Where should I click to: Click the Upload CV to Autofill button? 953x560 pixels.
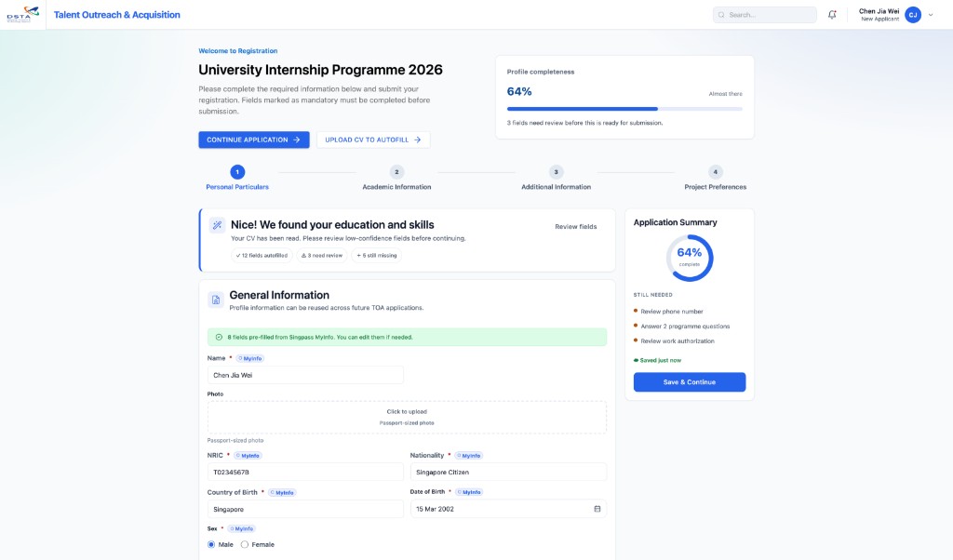point(373,140)
